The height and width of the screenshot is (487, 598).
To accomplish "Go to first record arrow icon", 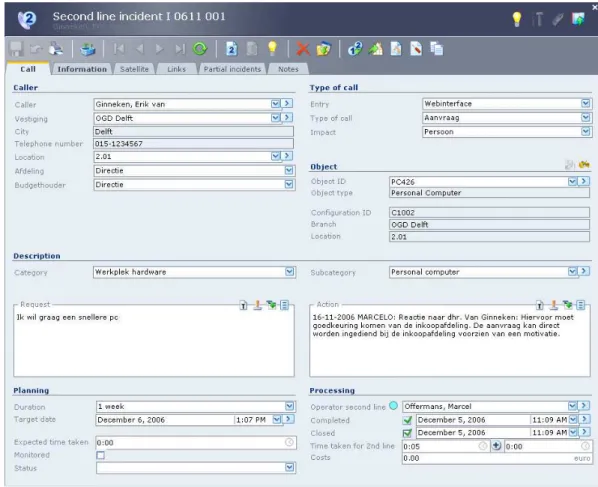I will [119, 49].
